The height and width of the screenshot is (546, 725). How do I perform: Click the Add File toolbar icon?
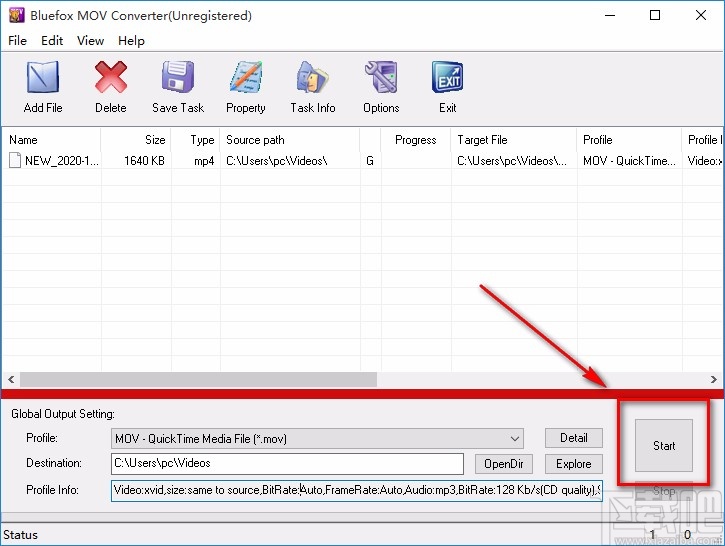[x=43, y=78]
